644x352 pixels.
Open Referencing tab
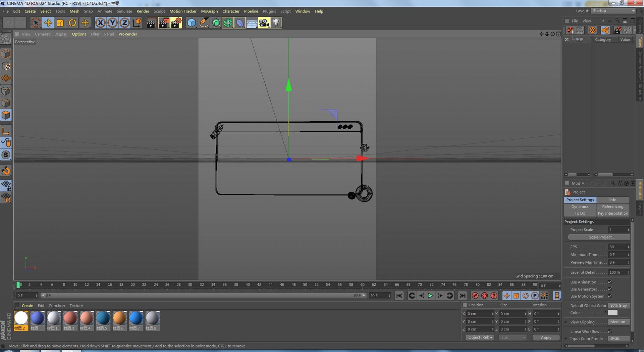(x=613, y=207)
